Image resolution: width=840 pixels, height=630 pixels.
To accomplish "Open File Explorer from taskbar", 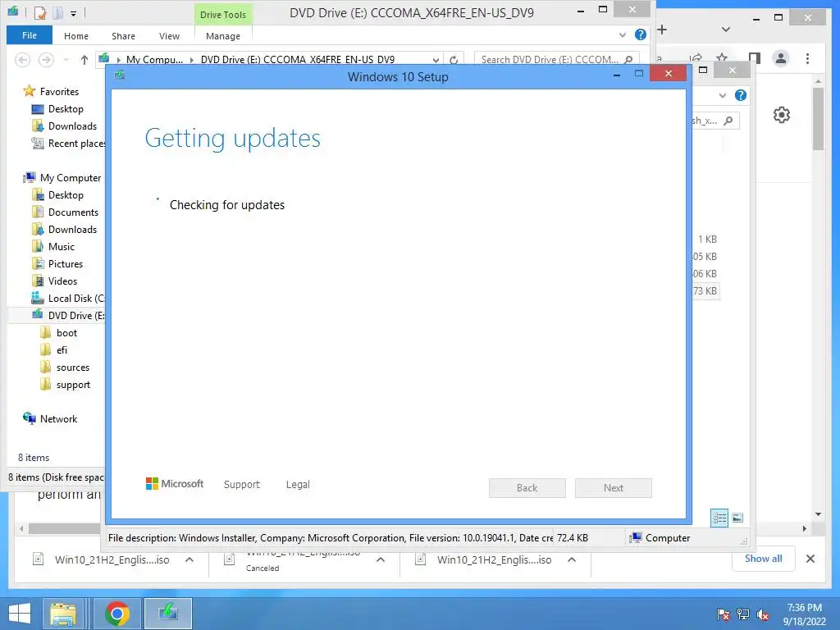I will click(63, 614).
